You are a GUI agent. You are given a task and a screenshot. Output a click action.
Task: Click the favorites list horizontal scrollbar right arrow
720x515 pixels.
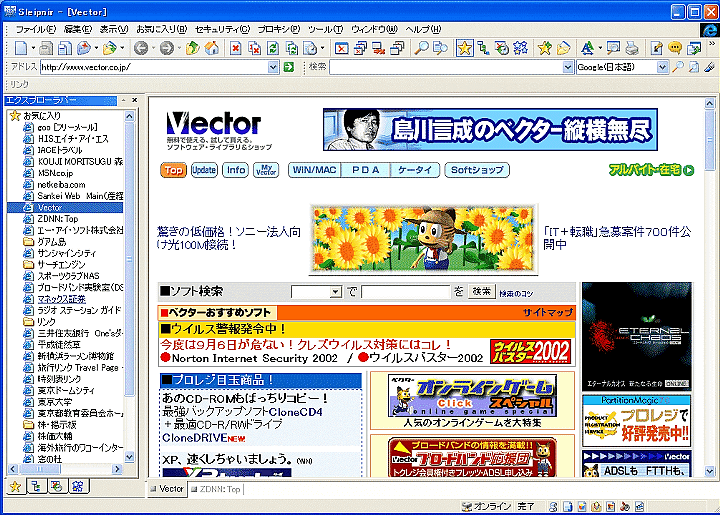118,469
